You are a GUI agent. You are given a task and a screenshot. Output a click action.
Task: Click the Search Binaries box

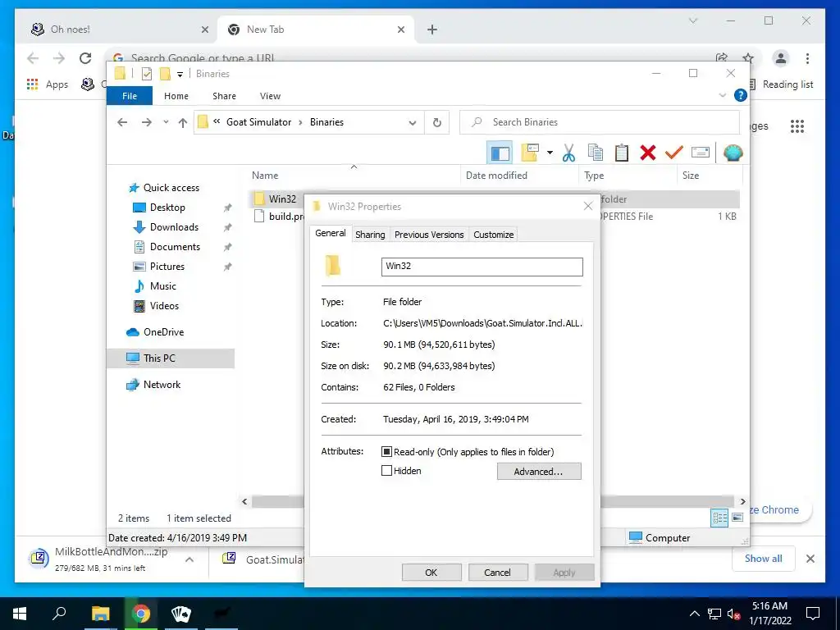tap(600, 122)
